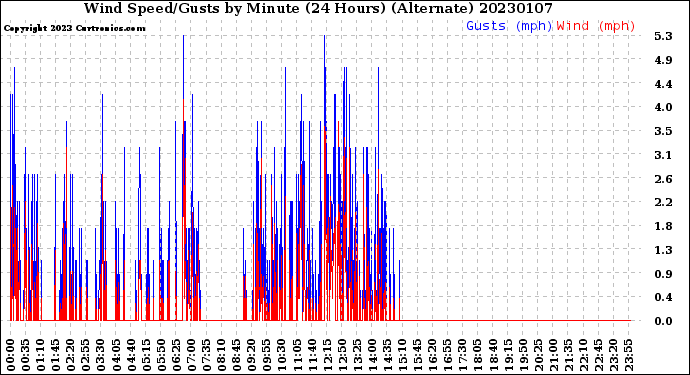This screenshot has width=690, height=375.
Task: Click the Gusts (mph) legend label
Action: pos(509,26)
